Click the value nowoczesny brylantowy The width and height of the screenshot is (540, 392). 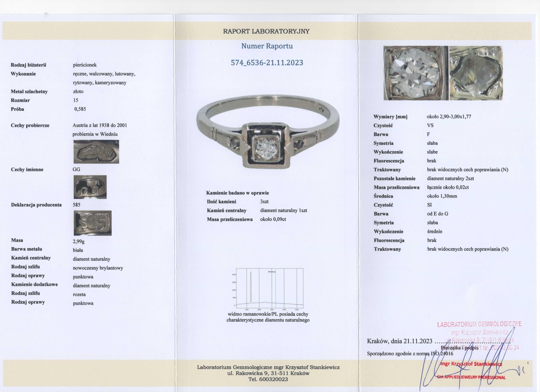tap(98, 268)
